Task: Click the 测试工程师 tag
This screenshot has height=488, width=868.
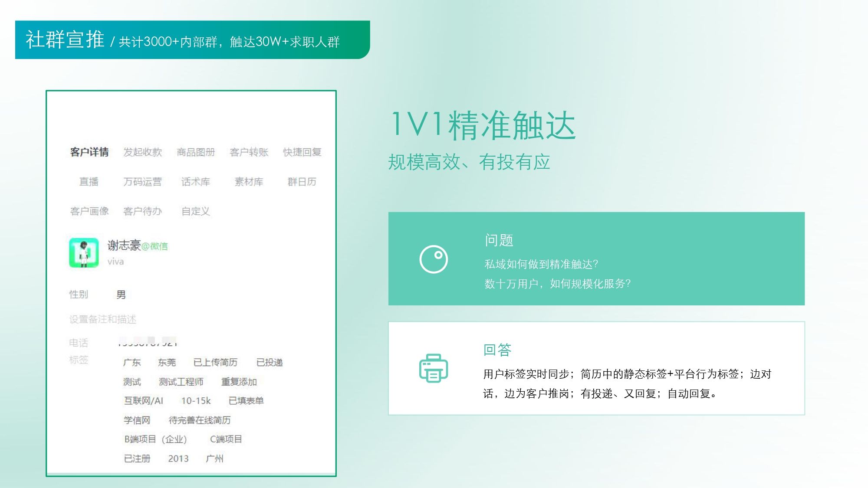Action: 181,382
